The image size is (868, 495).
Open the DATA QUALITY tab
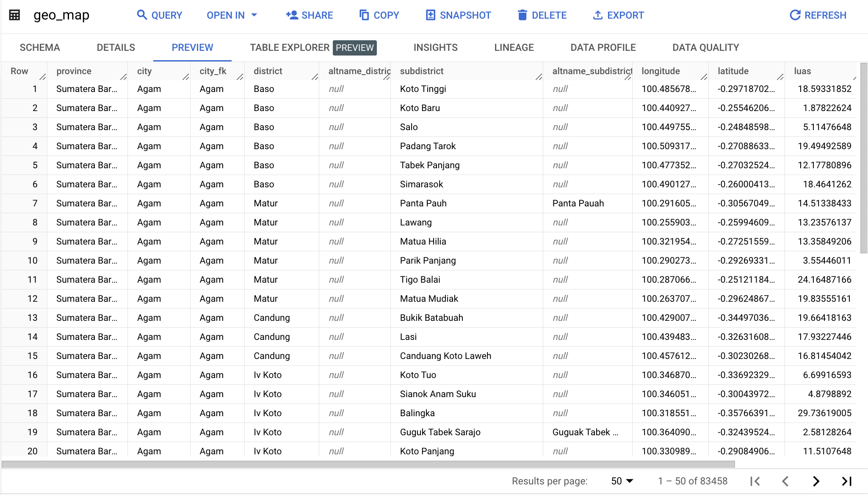coord(706,47)
